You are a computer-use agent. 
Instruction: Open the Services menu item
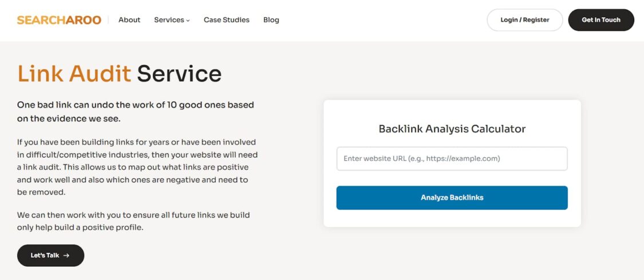[x=172, y=19]
